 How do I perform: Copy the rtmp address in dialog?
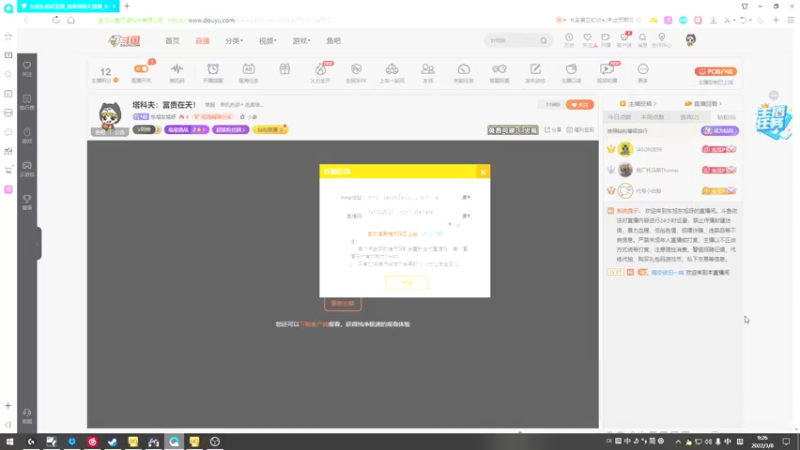tap(466, 197)
